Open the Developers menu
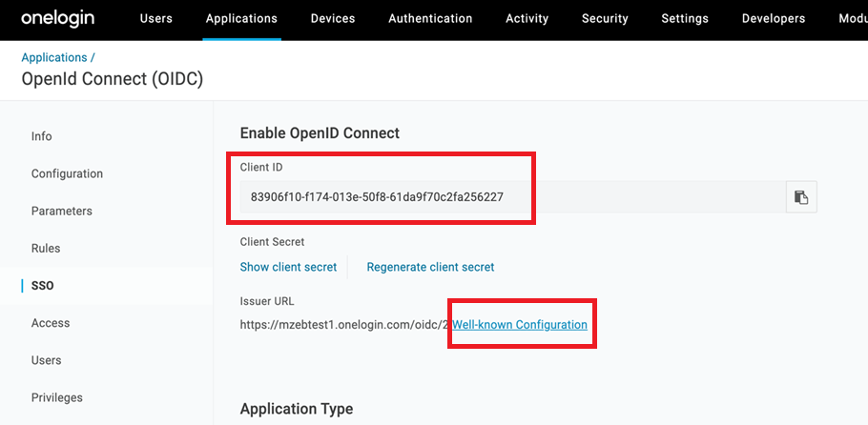 (x=773, y=19)
